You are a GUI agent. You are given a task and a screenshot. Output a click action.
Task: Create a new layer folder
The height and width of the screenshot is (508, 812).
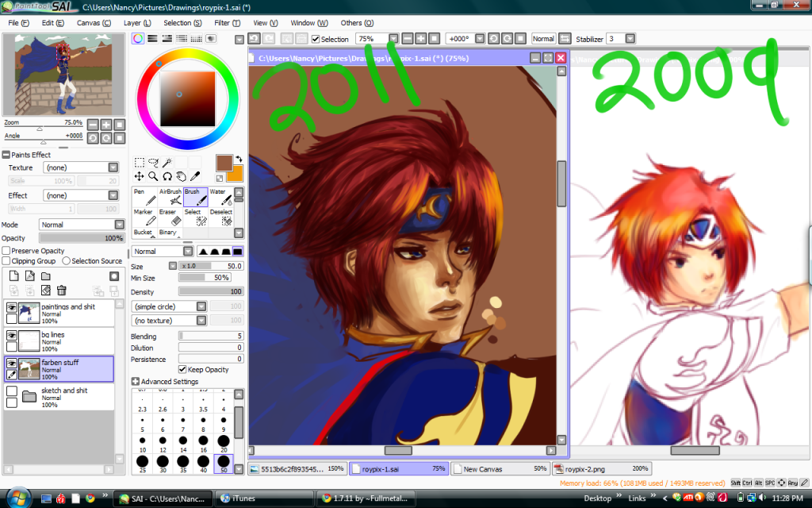pyautogui.click(x=46, y=275)
